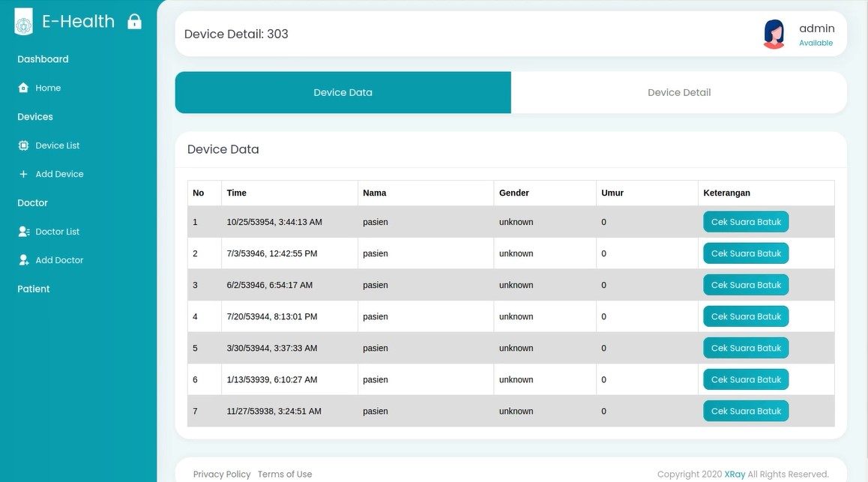Click the E-Health logo icon
The width and height of the screenshot is (868, 482).
[23, 21]
